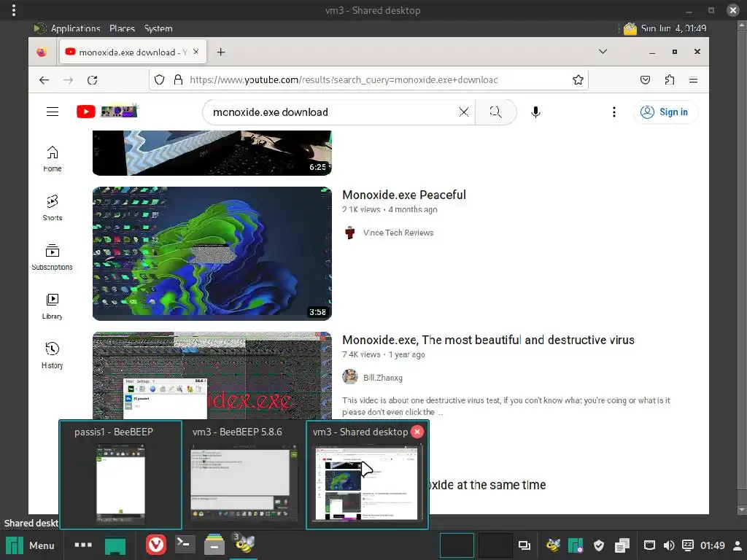Image resolution: width=747 pixels, height=560 pixels.
Task: Start voice search with the microphone
Action: coord(535,112)
